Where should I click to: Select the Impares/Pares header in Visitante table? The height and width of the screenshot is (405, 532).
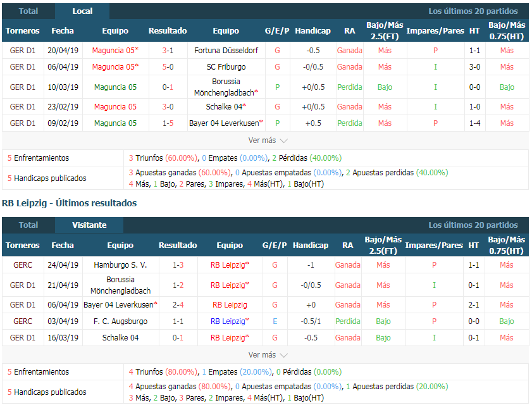click(x=434, y=246)
